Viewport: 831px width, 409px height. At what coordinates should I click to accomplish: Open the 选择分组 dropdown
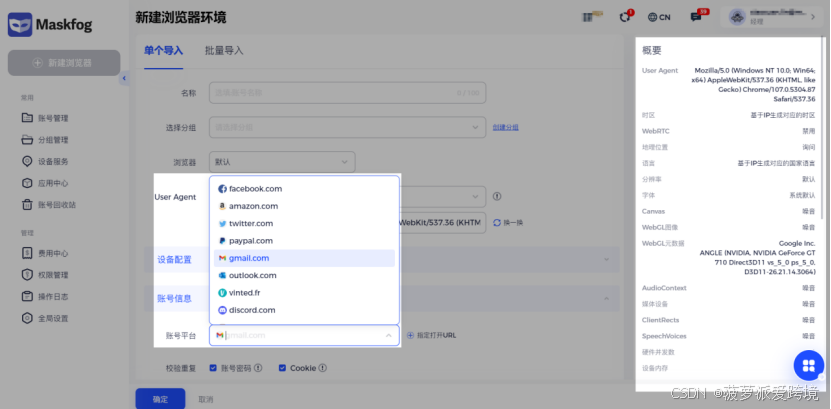click(x=348, y=127)
